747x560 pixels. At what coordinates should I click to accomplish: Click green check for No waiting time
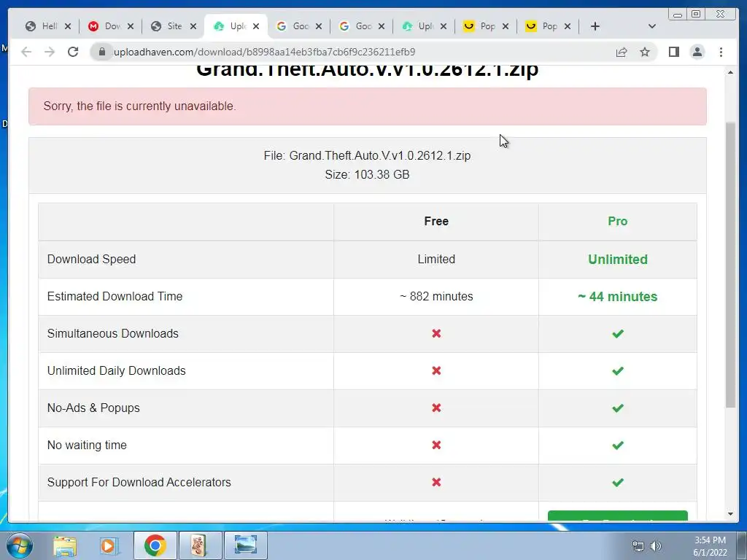click(x=617, y=446)
